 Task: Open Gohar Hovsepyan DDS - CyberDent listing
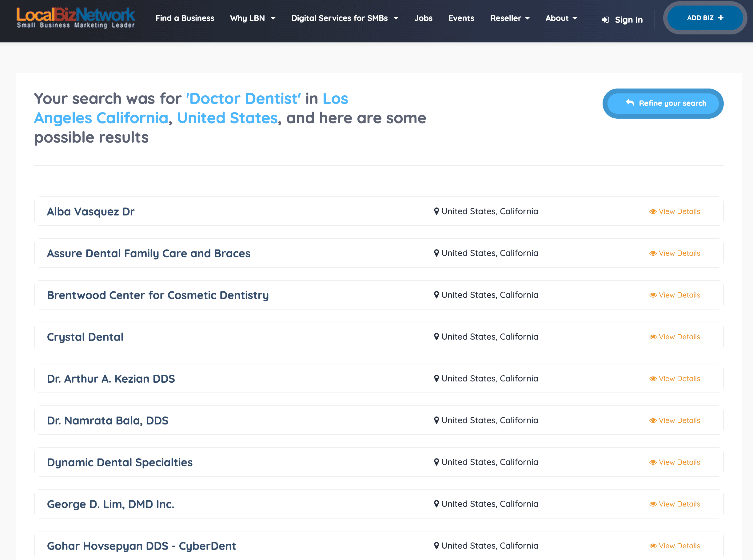click(x=141, y=546)
